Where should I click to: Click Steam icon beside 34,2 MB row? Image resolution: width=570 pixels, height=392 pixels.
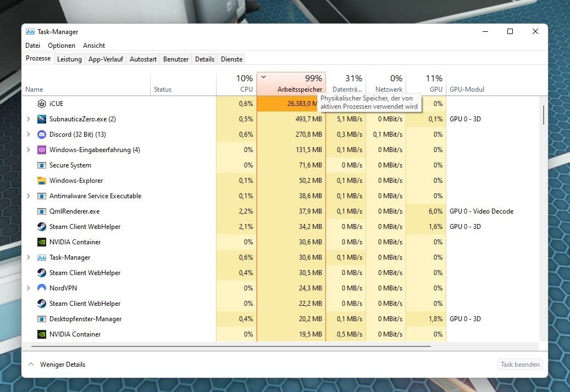click(x=42, y=227)
